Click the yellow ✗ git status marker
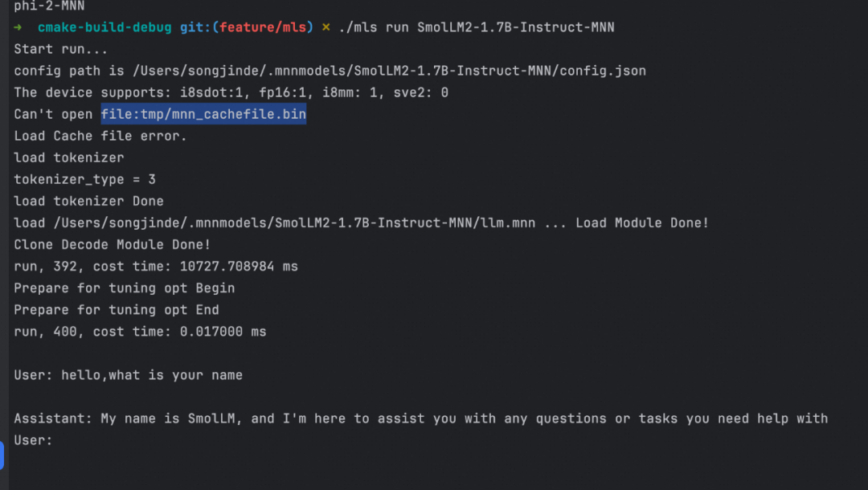Screen dimensions: 868x490 point(325,27)
